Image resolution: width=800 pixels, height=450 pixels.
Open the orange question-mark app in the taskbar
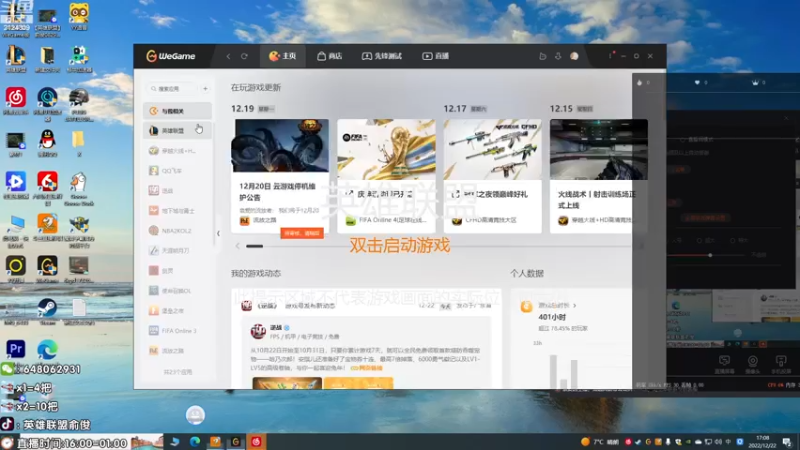pyautogui.click(x=215, y=442)
